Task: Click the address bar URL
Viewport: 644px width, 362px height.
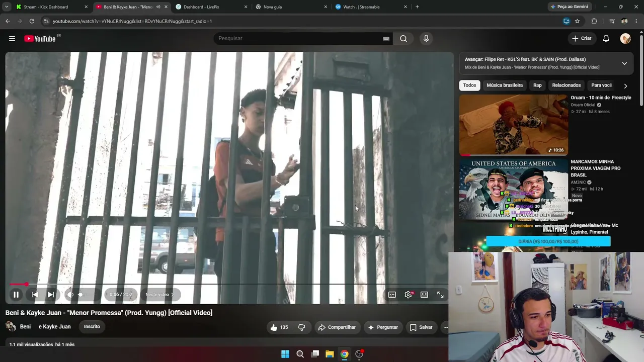Action: coord(132,21)
